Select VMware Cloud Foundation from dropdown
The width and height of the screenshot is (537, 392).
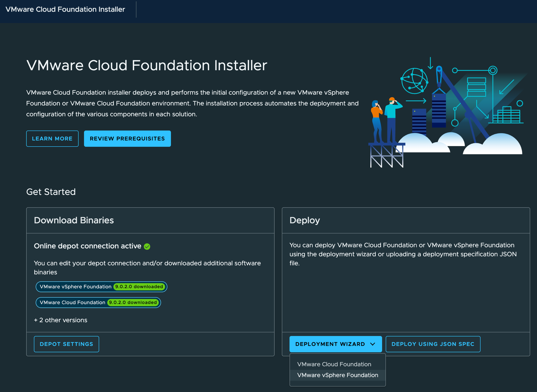[x=334, y=364]
